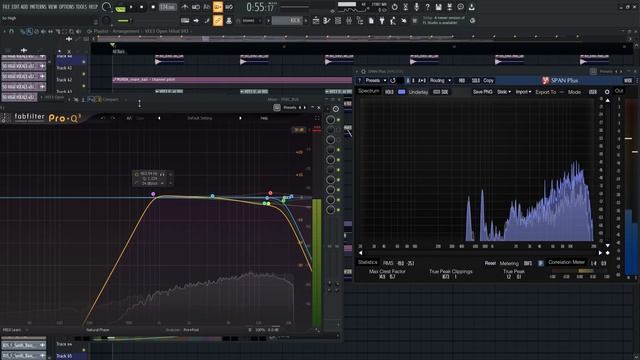Open the PATTERNS menu

[38, 7]
